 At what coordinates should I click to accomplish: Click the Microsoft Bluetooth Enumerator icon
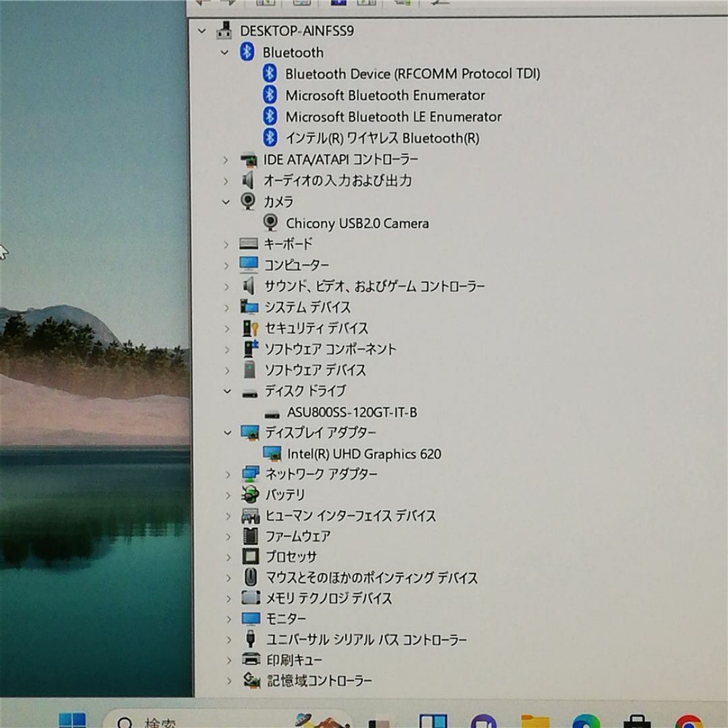(x=270, y=95)
